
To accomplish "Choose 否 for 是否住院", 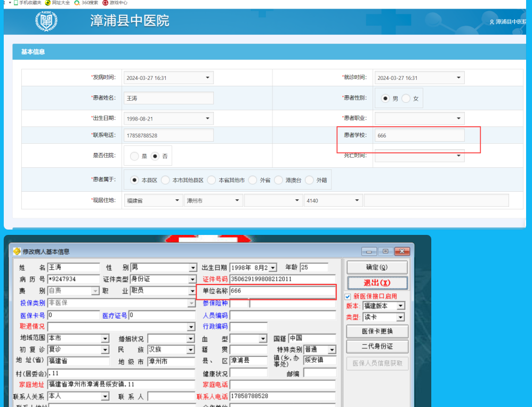I will (155, 156).
